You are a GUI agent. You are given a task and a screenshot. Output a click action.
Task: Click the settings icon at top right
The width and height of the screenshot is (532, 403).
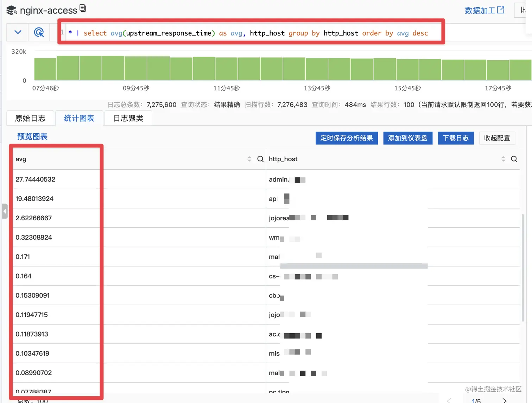pyautogui.click(x=523, y=10)
